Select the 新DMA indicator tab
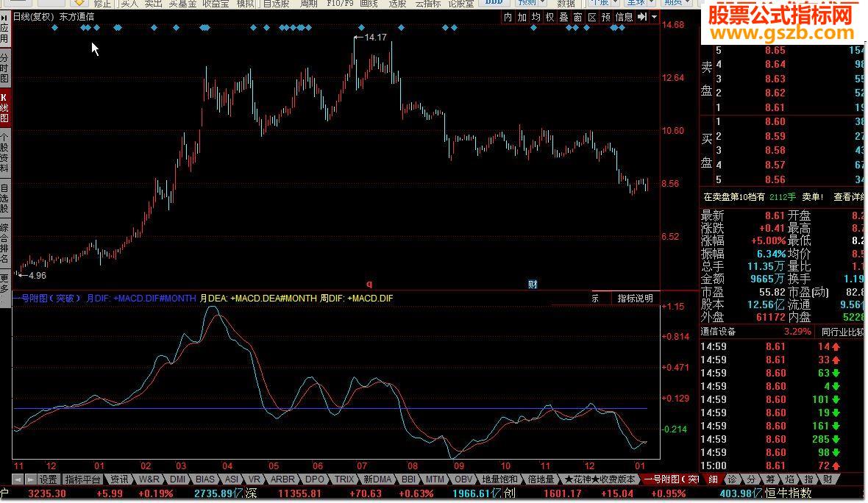Viewport: 868px width, 503px height. 377,479
